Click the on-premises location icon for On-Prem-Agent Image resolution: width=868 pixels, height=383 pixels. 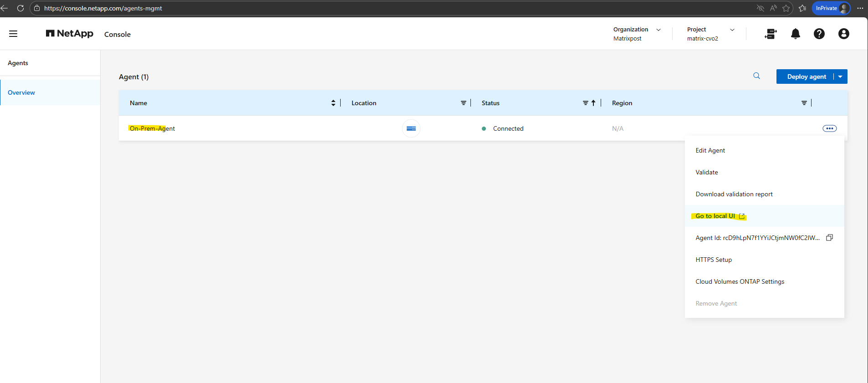(411, 128)
